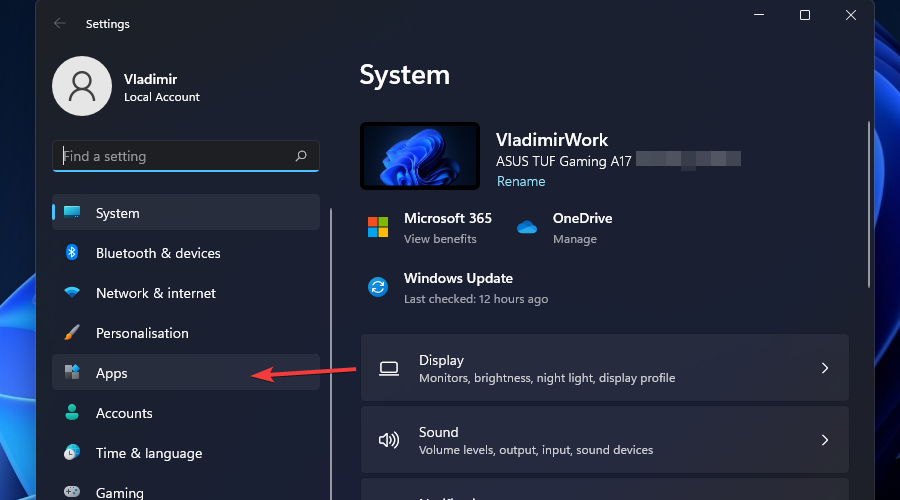The width and height of the screenshot is (900, 500).
Task: Click the desktop wallpaper thumbnail
Action: [x=420, y=156]
